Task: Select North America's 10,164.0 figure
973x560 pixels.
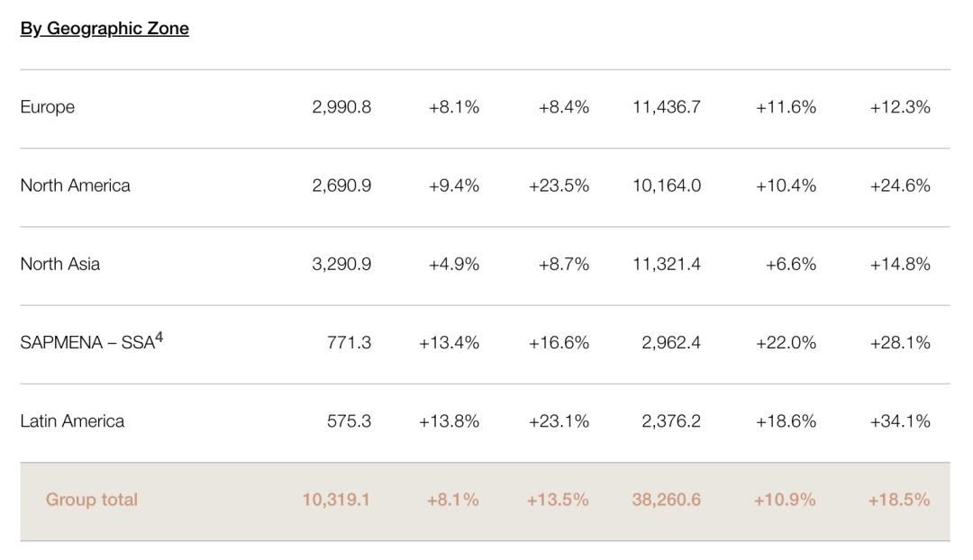Action: 667,185
